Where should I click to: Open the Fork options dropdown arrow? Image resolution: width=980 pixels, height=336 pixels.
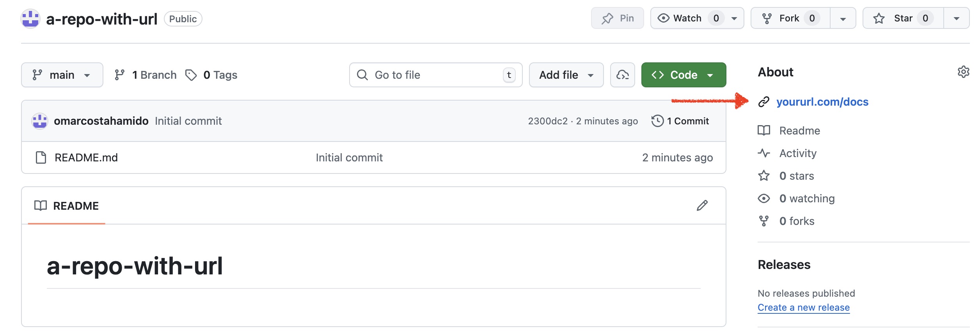pyautogui.click(x=843, y=18)
